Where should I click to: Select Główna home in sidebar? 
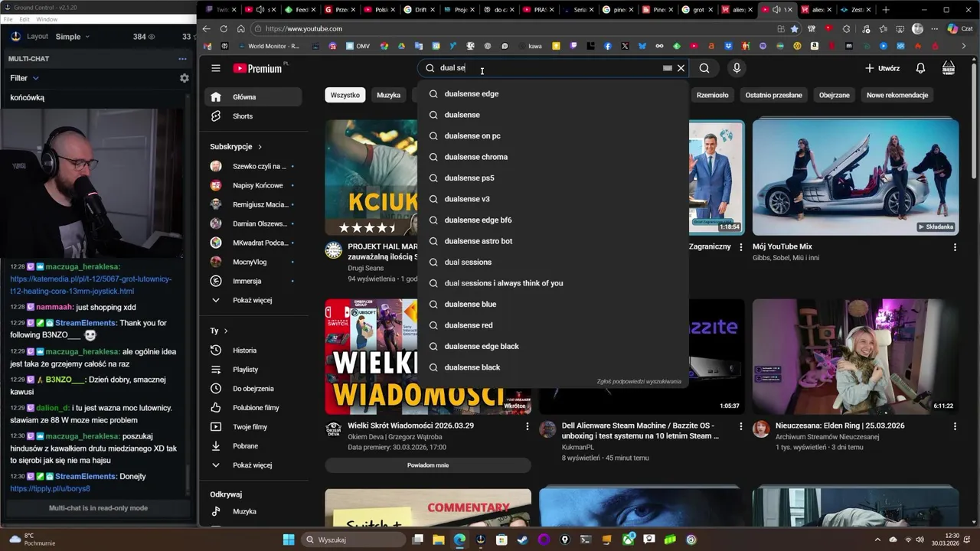(x=253, y=97)
